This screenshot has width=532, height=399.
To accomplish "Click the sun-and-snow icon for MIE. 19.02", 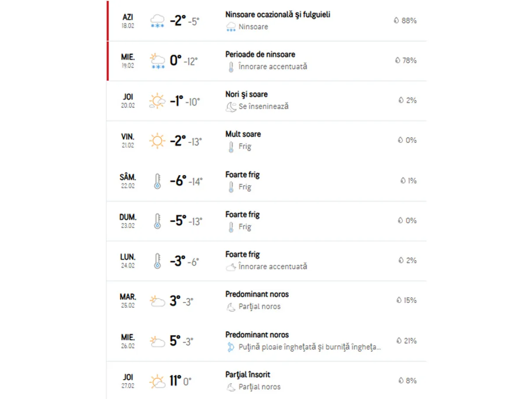I will pyautogui.click(x=157, y=61).
